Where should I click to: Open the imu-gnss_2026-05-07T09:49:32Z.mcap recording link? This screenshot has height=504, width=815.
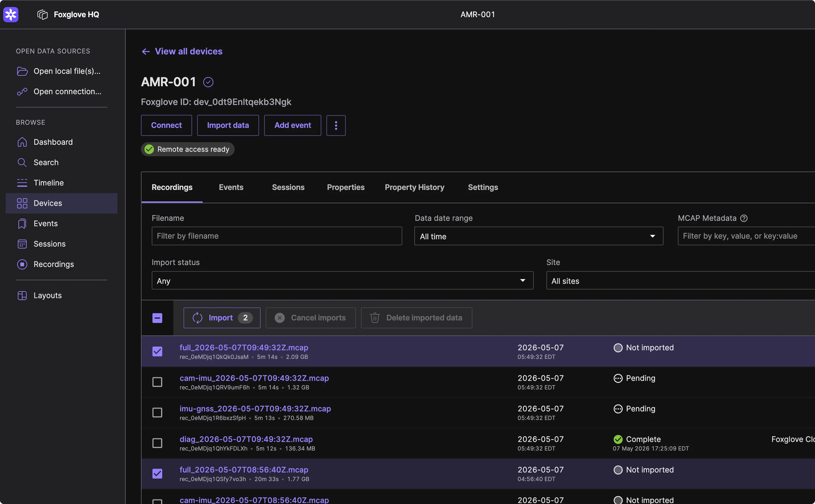click(x=255, y=409)
